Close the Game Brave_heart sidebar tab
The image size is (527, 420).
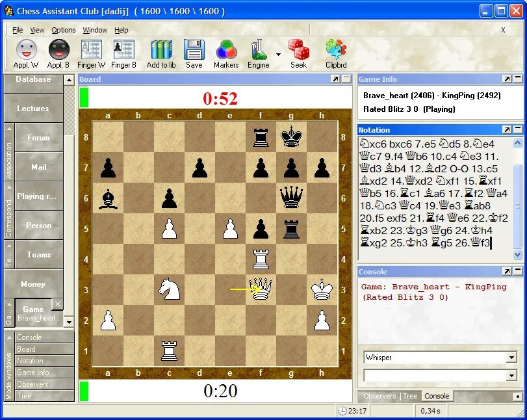click(57, 304)
